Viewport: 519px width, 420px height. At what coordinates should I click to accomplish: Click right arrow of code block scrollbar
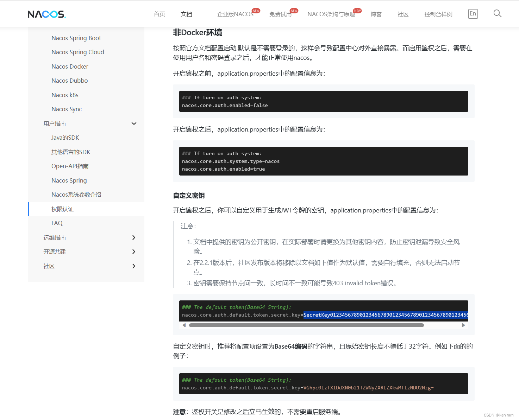464,325
